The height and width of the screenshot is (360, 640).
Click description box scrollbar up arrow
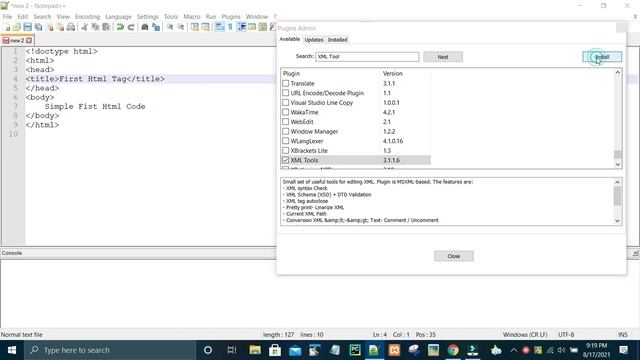(x=617, y=182)
